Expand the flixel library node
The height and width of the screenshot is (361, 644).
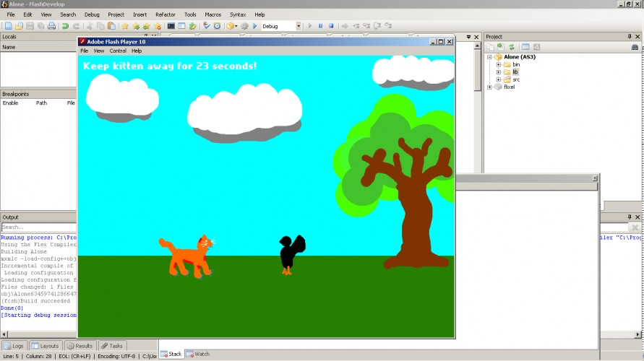coord(489,87)
